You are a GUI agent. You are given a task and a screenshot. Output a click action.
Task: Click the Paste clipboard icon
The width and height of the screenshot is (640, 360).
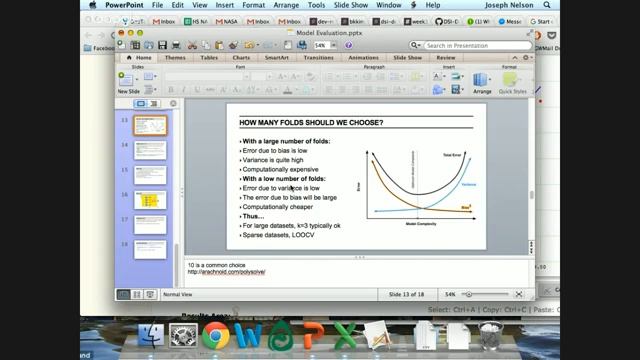tap(219, 45)
